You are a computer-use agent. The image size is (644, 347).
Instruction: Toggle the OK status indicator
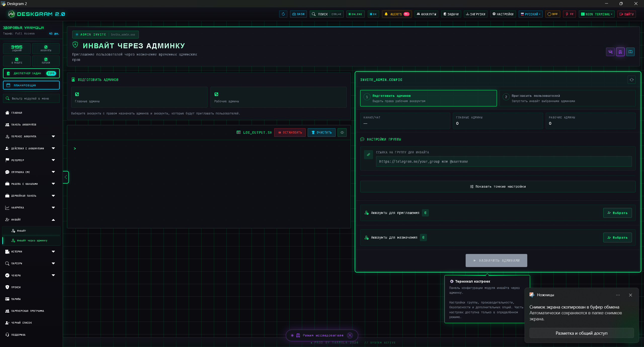pyautogui.click(x=373, y=14)
